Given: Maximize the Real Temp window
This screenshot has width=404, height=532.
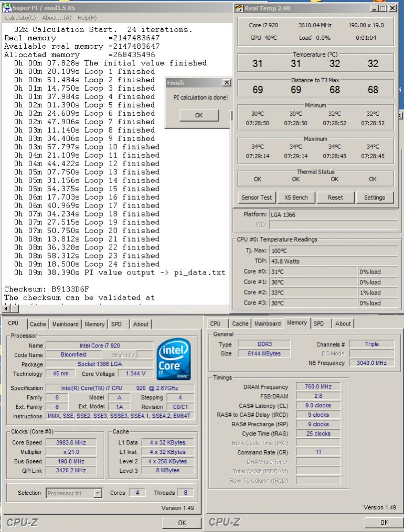Looking at the screenshot, I should click(383, 8).
